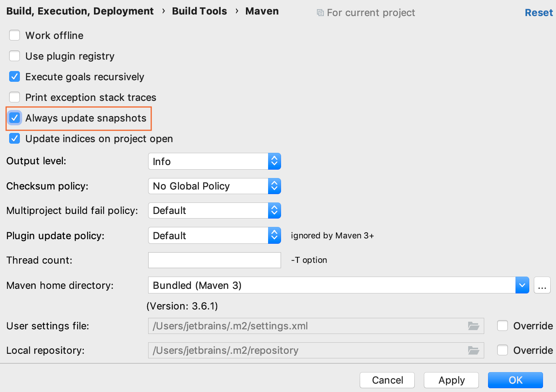Navigate to Build Tools in the breadcrumb

(199, 11)
